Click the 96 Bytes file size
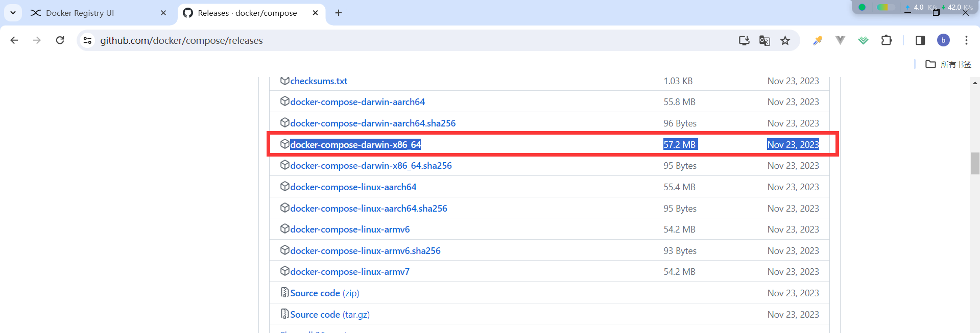The width and height of the screenshot is (980, 333). click(680, 123)
